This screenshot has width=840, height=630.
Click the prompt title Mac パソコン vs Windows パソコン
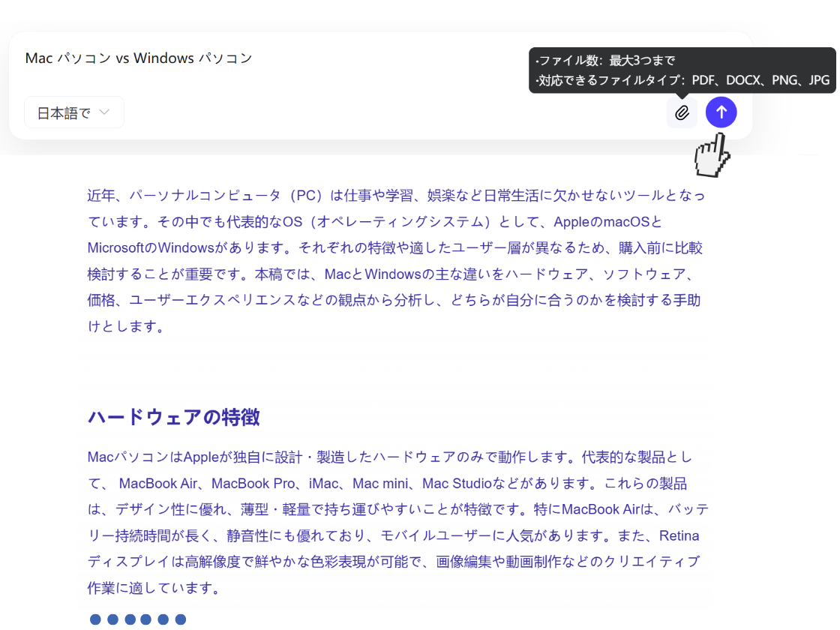pos(139,58)
